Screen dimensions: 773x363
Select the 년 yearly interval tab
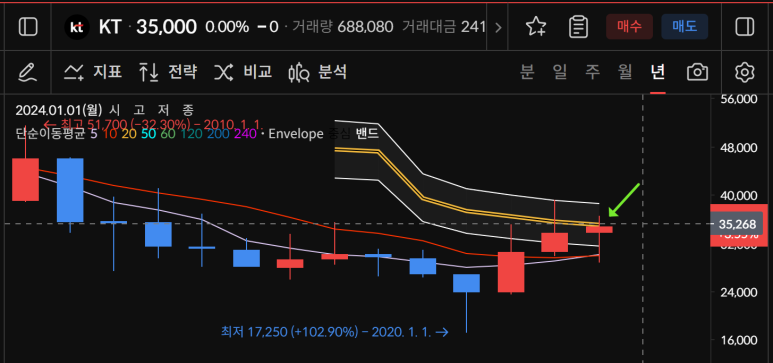pos(658,73)
